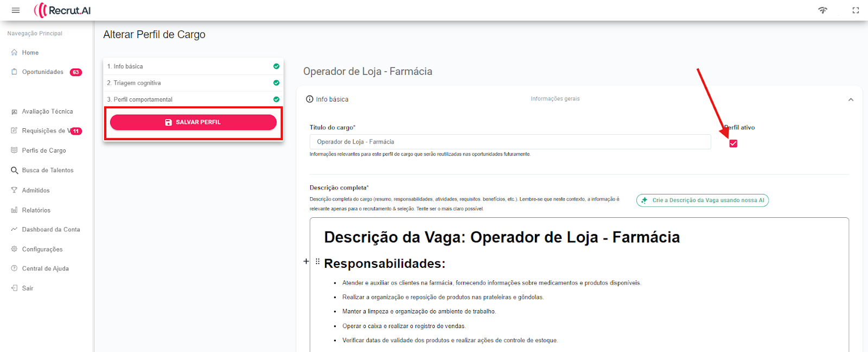Open the hamburger navigation menu

(16, 10)
